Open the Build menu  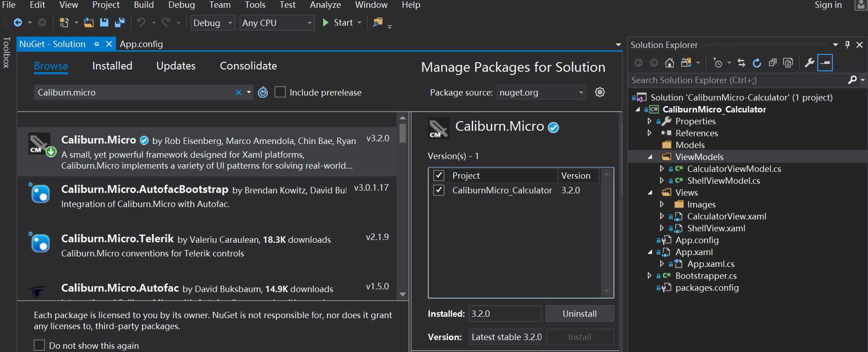pyautogui.click(x=144, y=5)
